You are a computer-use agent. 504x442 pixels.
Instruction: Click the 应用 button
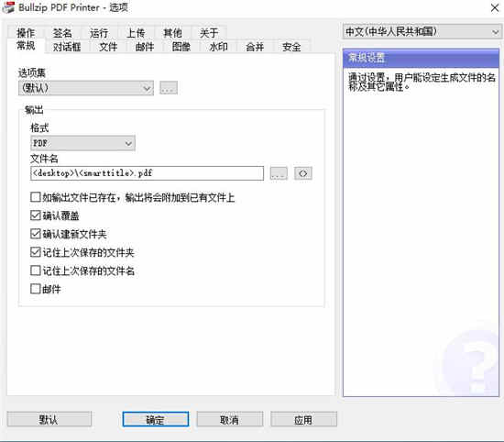click(x=303, y=419)
